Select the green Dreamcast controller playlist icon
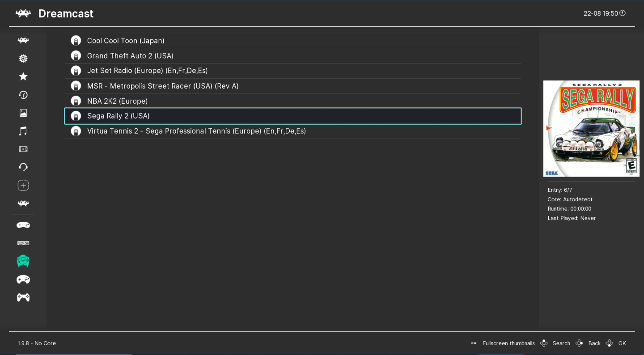Viewport: 644px width, 355px height. [23, 261]
